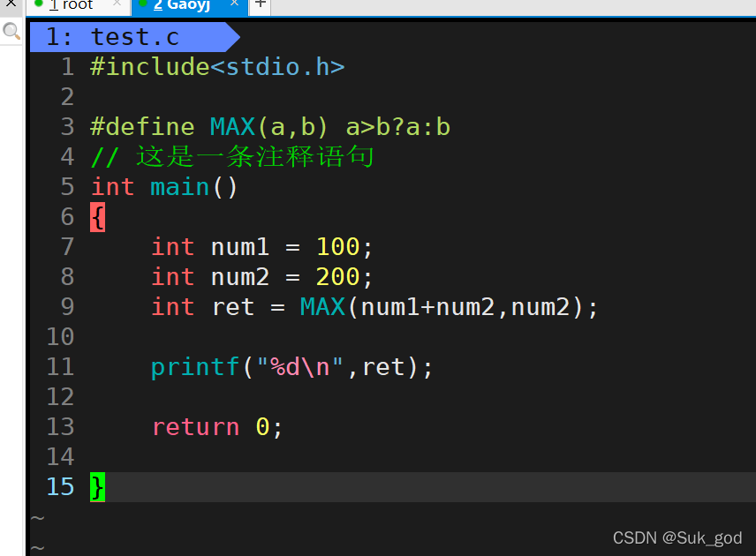
Task: Close the '2 Gaoyj' tab
Action: (234, 4)
